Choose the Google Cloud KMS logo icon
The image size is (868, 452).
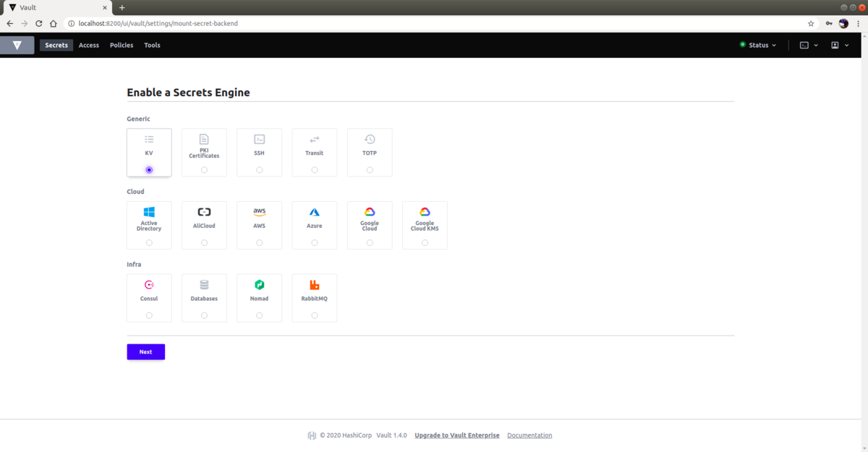425,212
